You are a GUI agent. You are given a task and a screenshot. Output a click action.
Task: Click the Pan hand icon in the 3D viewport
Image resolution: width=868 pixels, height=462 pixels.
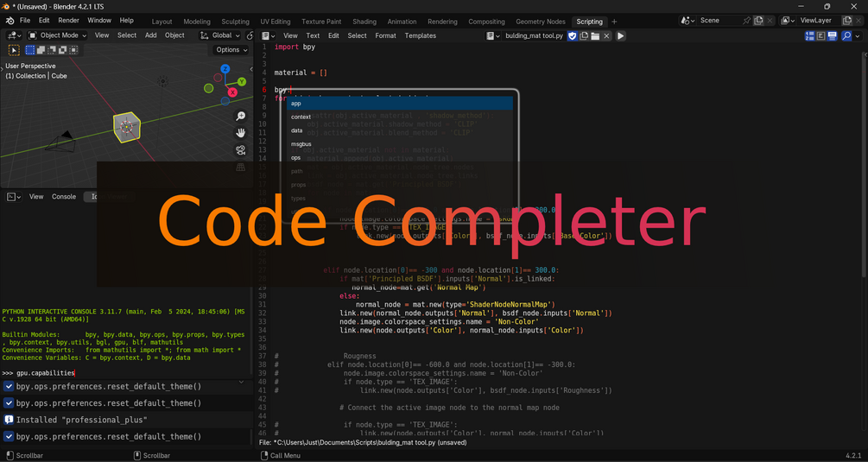point(241,133)
